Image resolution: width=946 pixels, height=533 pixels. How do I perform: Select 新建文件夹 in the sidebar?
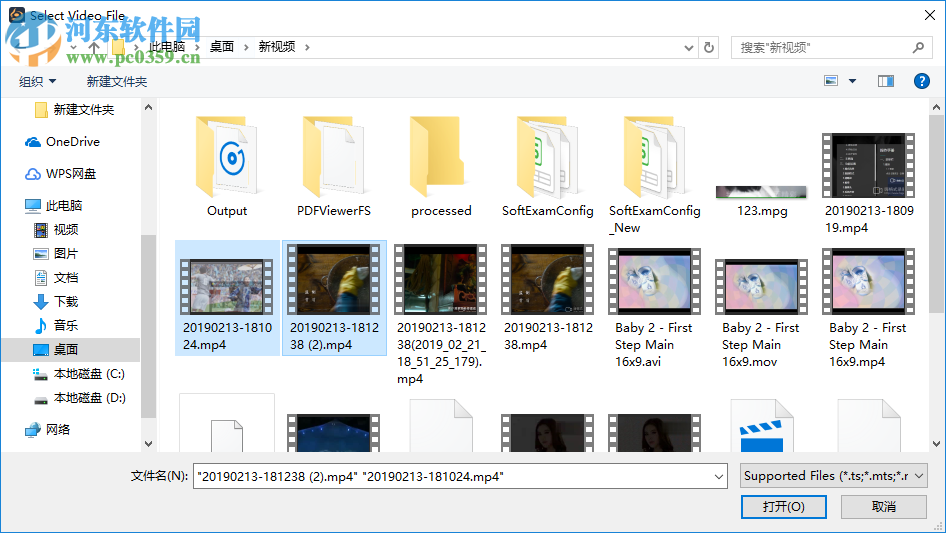click(74, 110)
